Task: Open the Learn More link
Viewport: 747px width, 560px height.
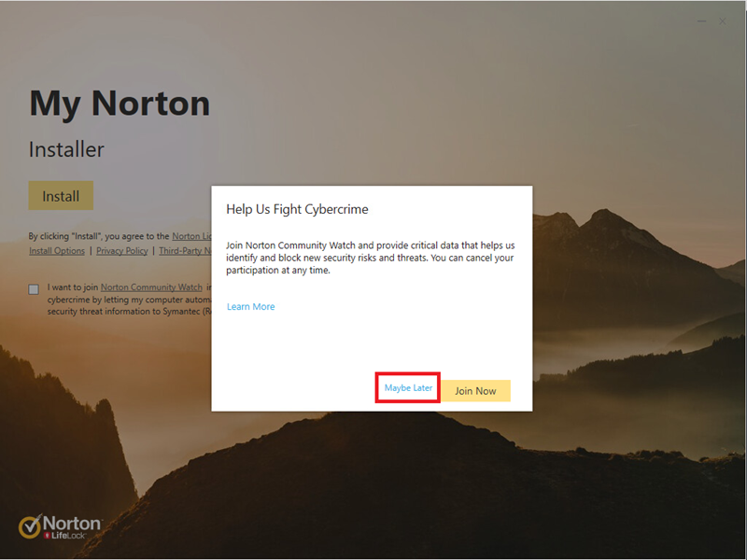Action: click(250, 307)
